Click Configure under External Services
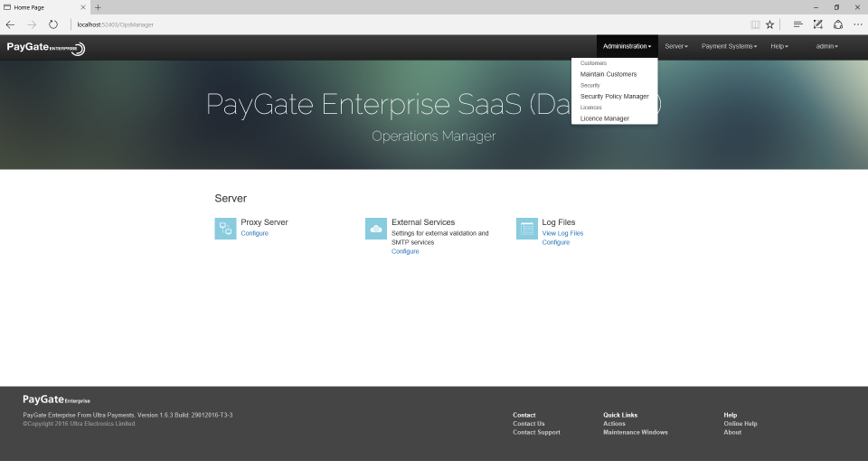This screenshot has height=470, width=868. [x=405, y=251]
